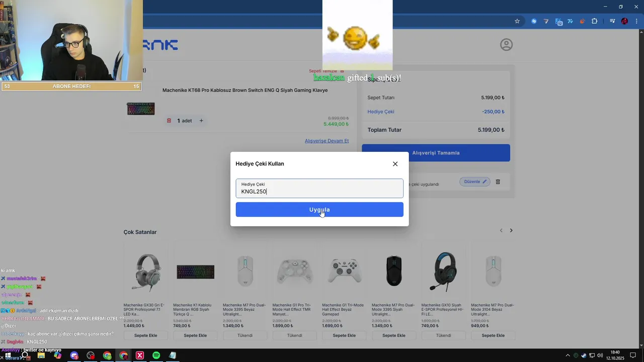Show hidden system tray icons
This screenshot has height=362, width=644.
tap(568, 355)
